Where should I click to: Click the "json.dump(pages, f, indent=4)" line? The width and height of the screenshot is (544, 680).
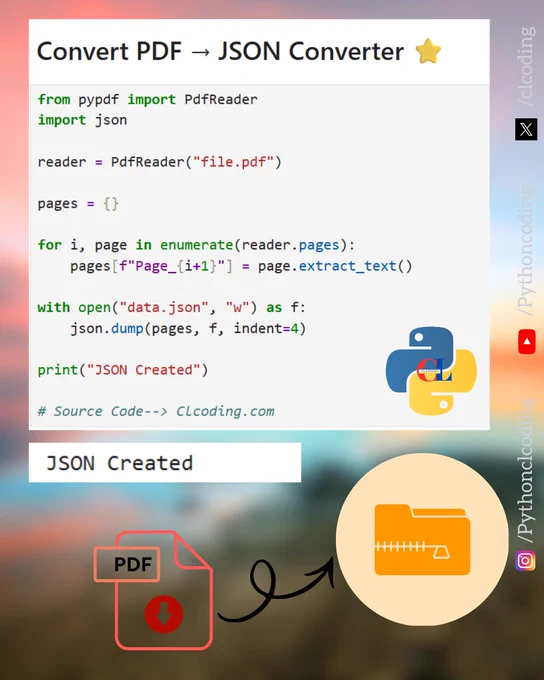click(188, 329)
